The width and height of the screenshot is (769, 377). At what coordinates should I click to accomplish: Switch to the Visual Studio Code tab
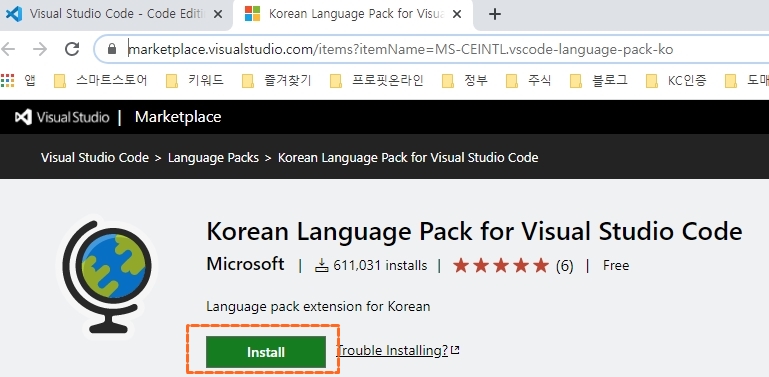[x=115, y=14]
